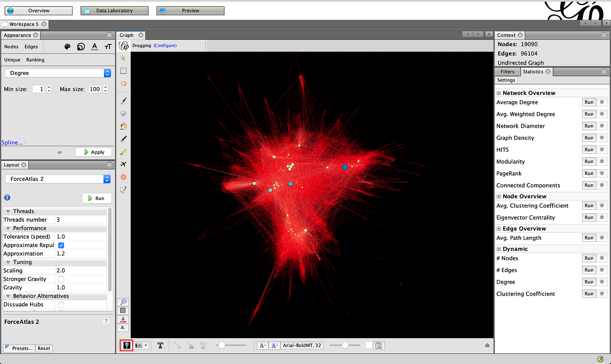Select the Painter brush tool
611x364 pixels.
[124, 101]
